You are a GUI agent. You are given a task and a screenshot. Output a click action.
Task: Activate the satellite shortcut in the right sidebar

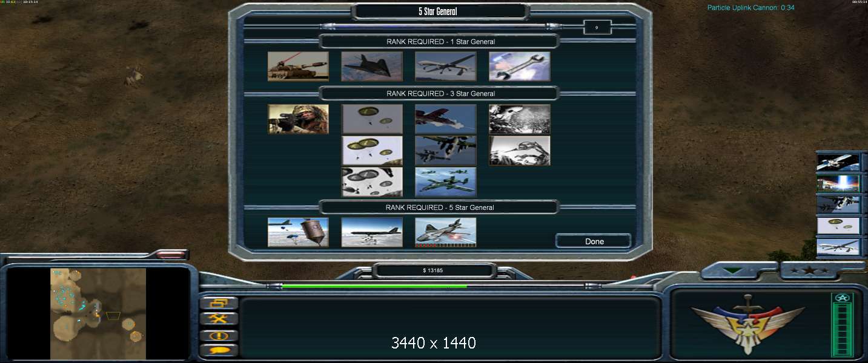coord(838,163)
